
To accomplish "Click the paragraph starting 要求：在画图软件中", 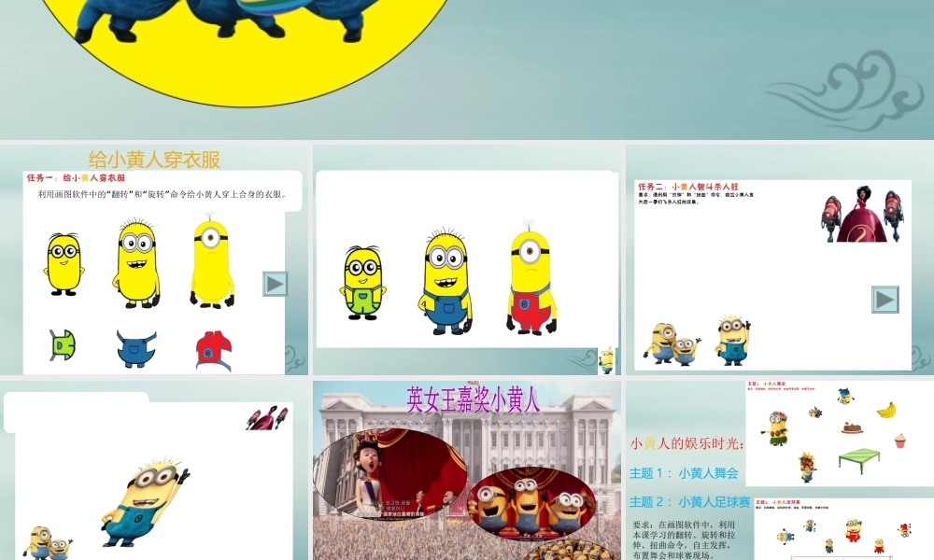I will point(684,539).
